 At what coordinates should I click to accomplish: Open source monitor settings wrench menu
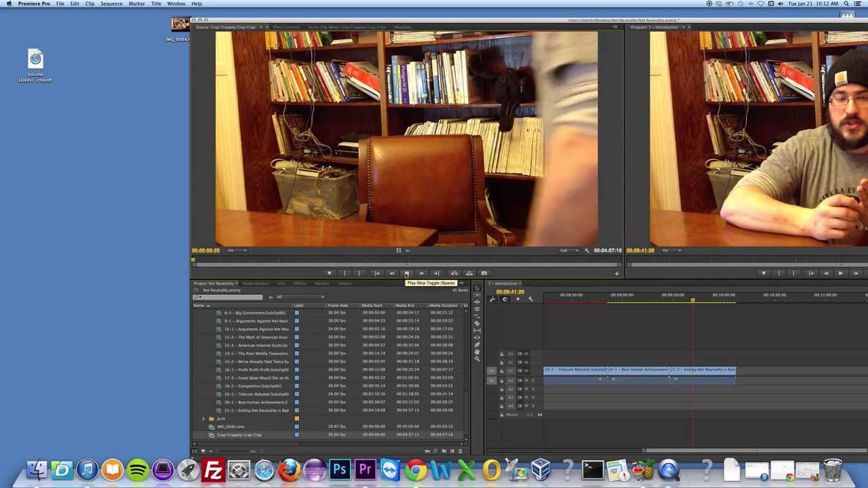tap(587, 251)
